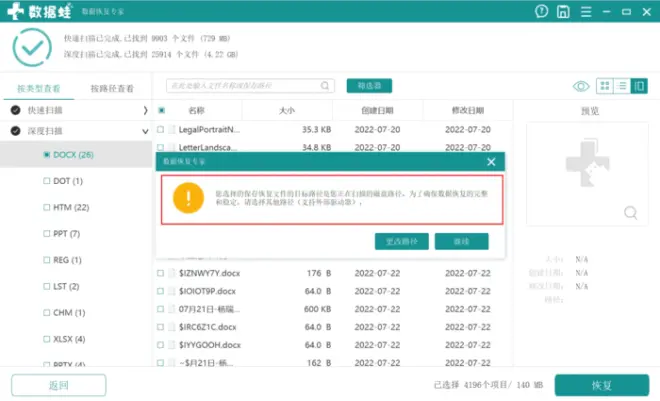
Task: Click file icon of $IOIOT9P.docx
Action: click(171, 291)
